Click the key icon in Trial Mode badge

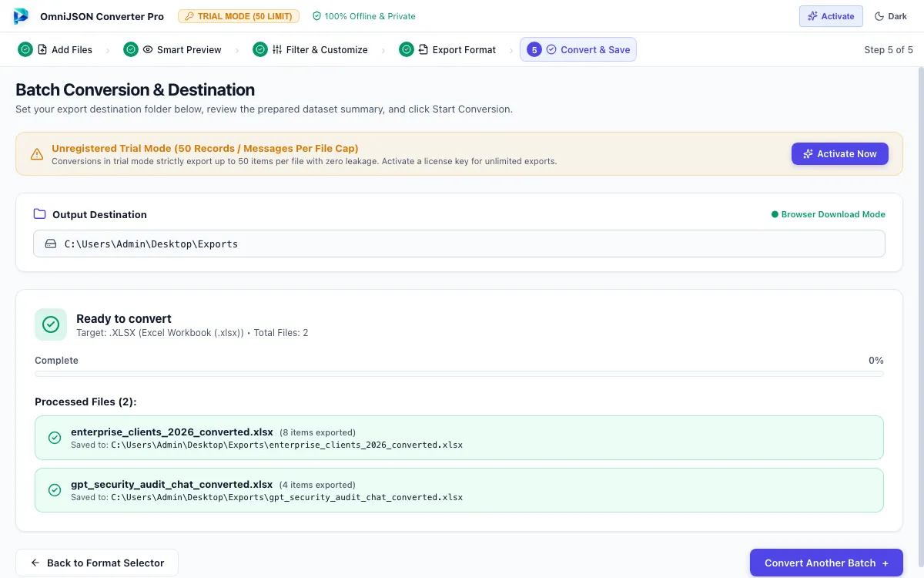point(189,16)
